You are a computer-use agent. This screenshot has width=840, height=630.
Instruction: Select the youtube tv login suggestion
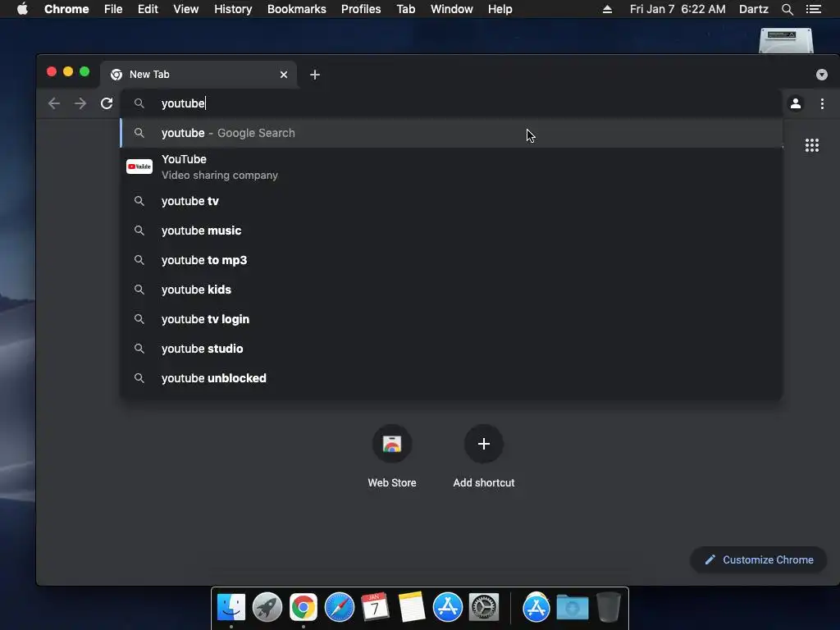point(451,319)
